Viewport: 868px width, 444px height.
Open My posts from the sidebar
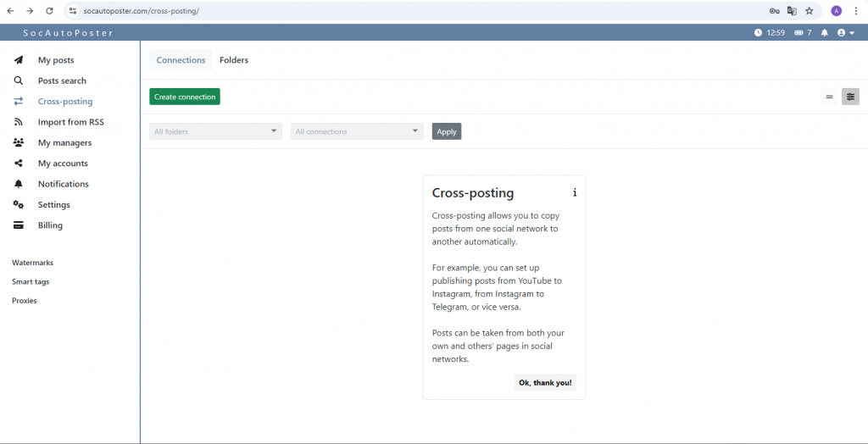click(56, 60)
